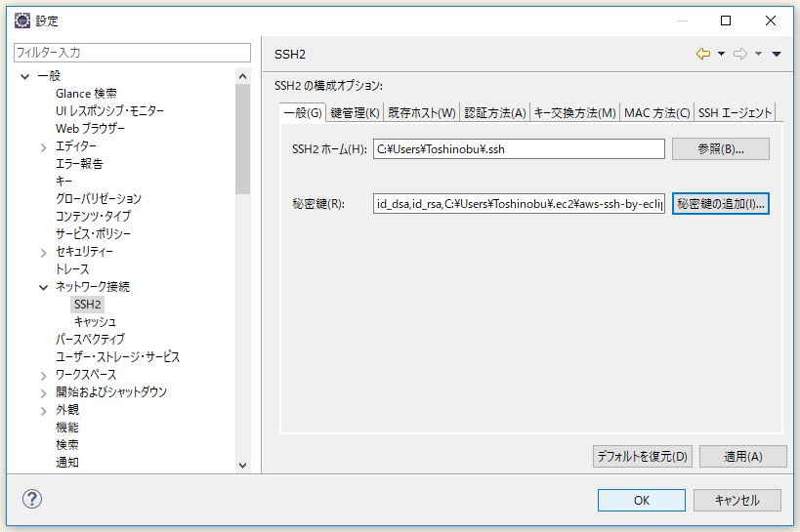Switch to the 認証方法(A) tab

[495, 112]
